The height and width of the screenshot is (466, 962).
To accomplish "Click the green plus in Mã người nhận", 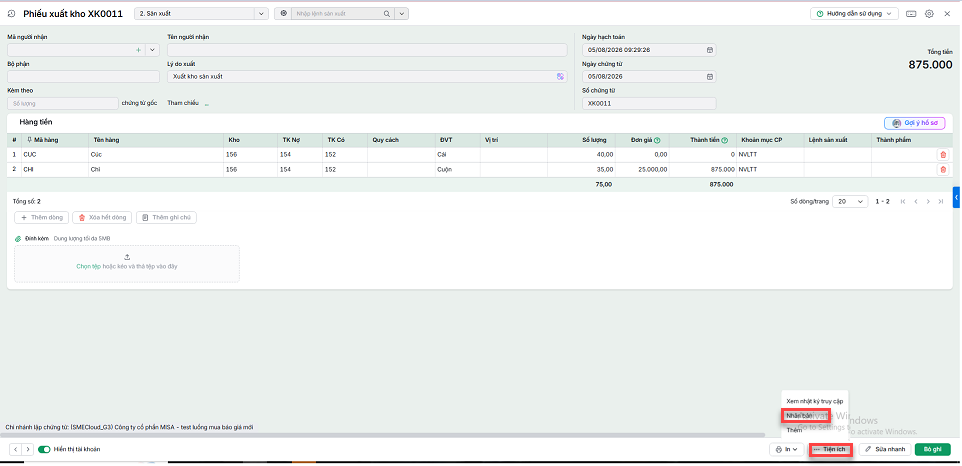I will click(x=139, y=50).
